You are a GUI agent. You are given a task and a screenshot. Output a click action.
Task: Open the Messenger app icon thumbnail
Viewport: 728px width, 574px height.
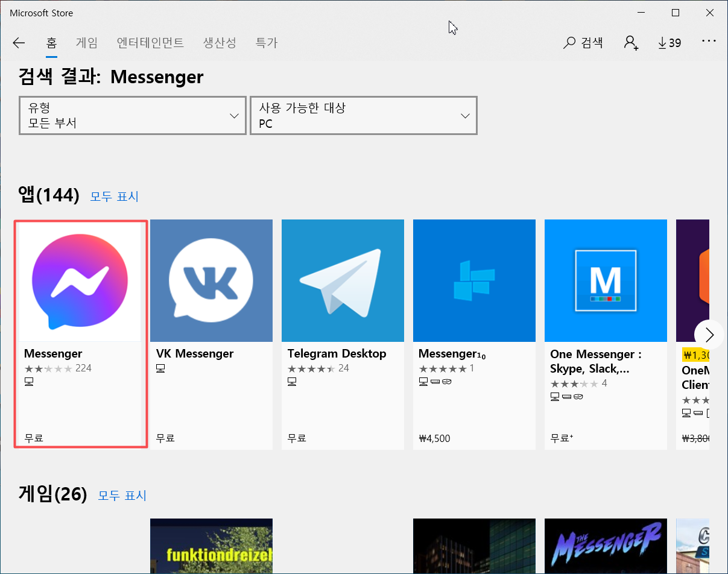[x=80, y=282]
